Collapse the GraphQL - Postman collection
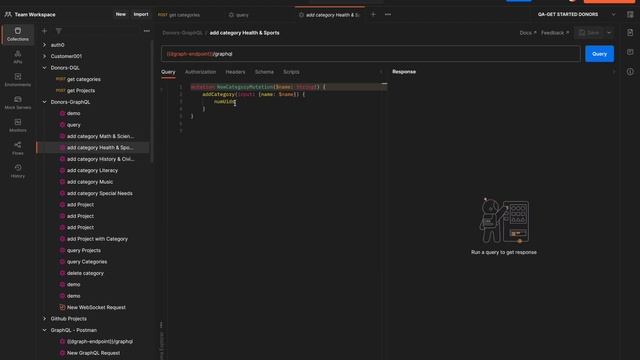This screenshot has height=360, width=640. 44,330
